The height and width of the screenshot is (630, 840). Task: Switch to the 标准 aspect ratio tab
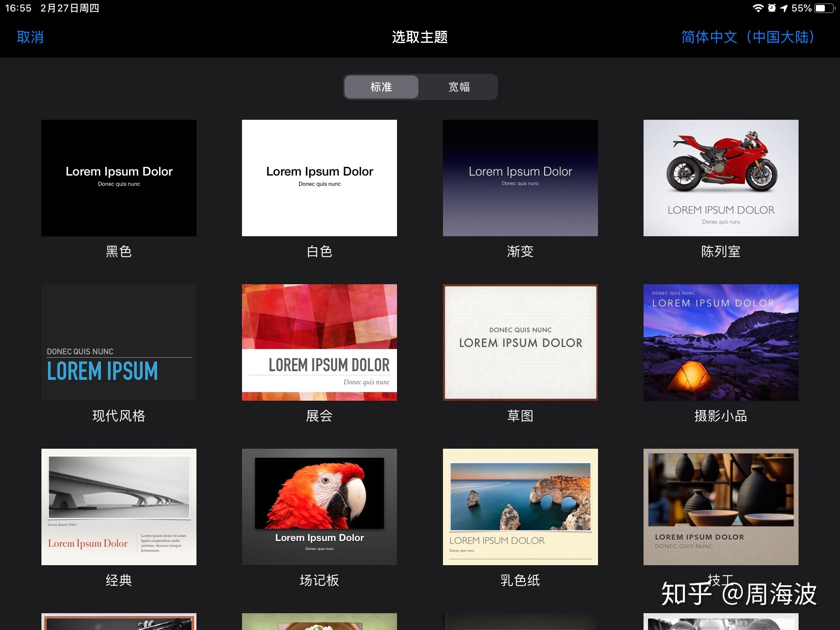(x=381, y=87)
